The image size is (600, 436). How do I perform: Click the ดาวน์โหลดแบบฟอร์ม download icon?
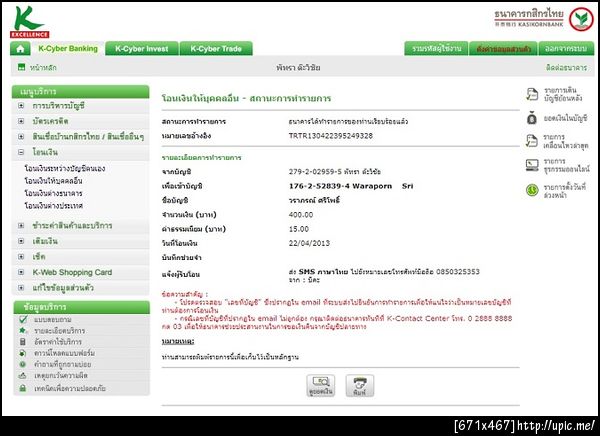click(23, 353)
